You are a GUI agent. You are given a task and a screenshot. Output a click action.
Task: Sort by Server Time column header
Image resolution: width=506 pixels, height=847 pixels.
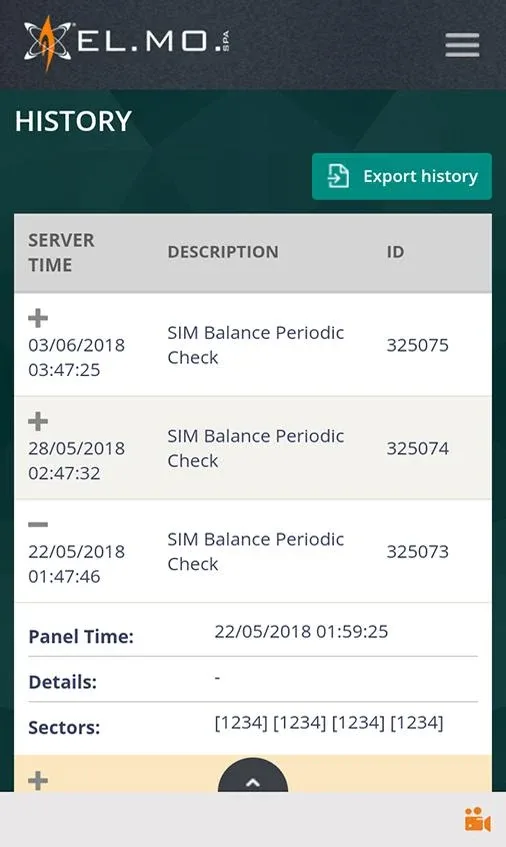(61, 252)
